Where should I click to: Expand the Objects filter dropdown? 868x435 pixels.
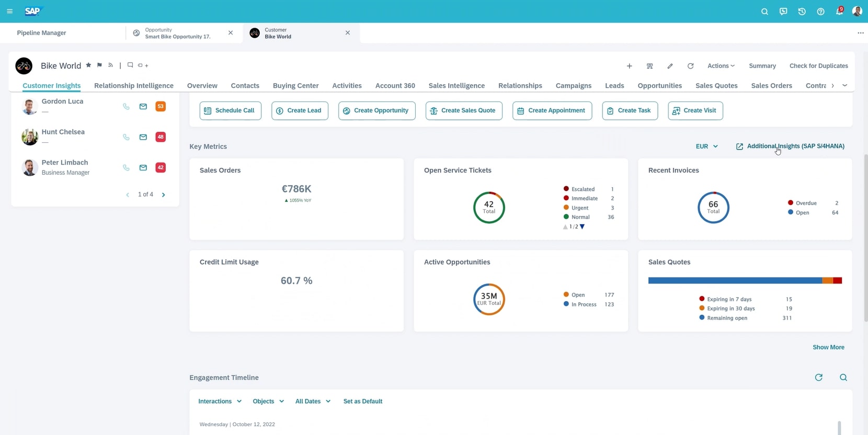click(268, 402)
